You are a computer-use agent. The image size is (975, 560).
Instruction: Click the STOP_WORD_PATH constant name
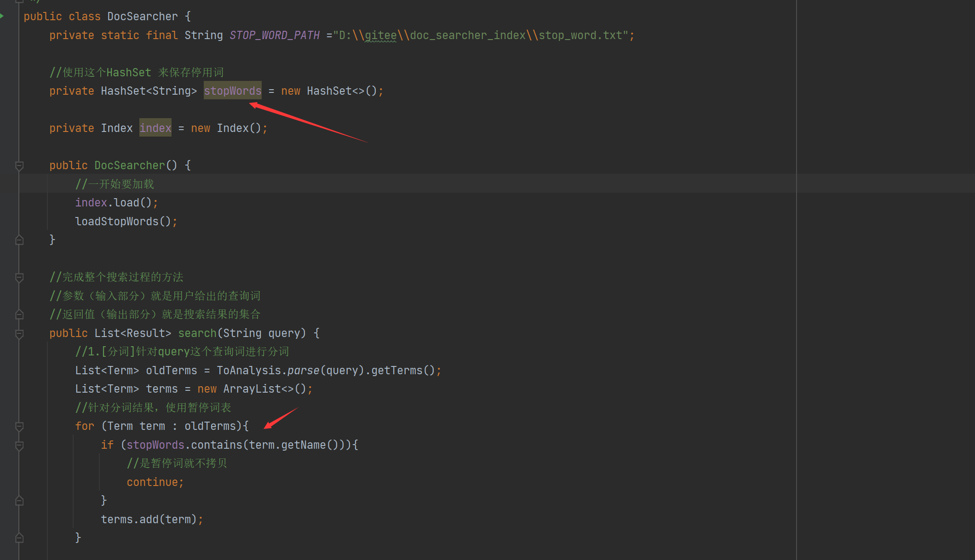point(275,35)
